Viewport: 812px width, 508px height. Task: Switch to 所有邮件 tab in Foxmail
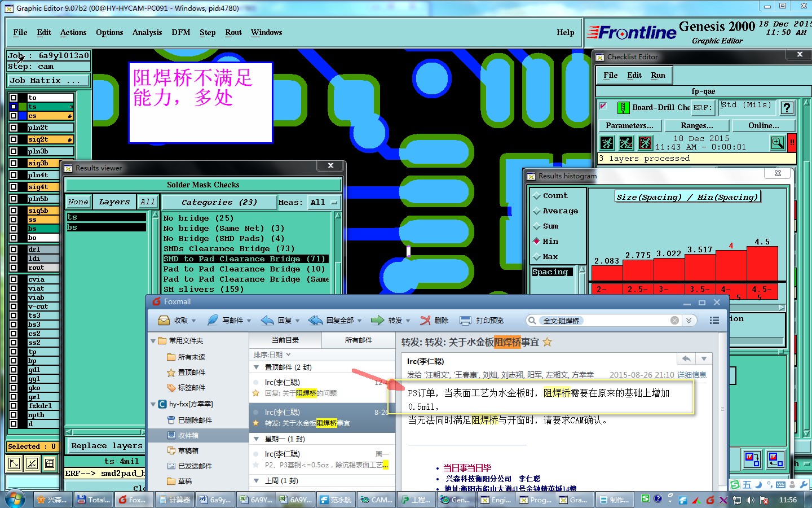(x=359, y=340)
